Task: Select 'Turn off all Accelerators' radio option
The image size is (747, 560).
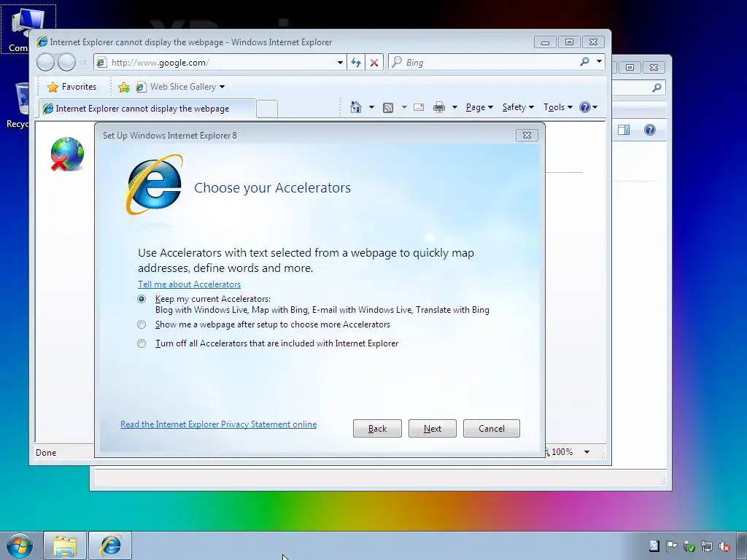Action: [142, 343]
